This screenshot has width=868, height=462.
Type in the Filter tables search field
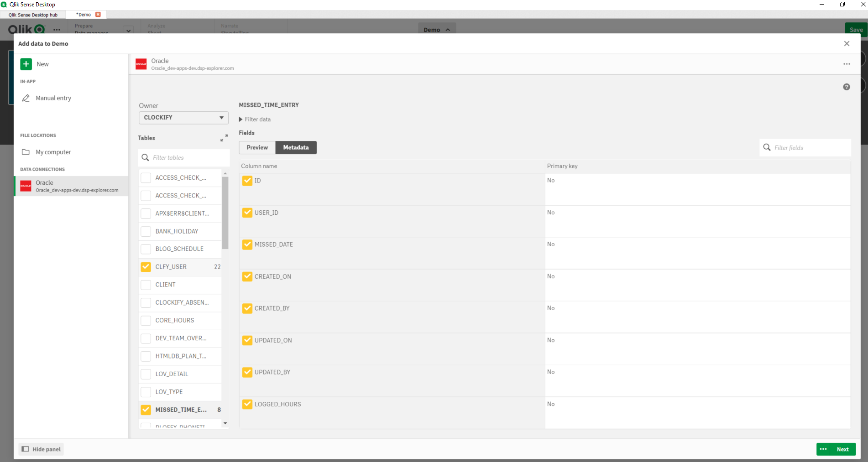(x=183, y=157)
